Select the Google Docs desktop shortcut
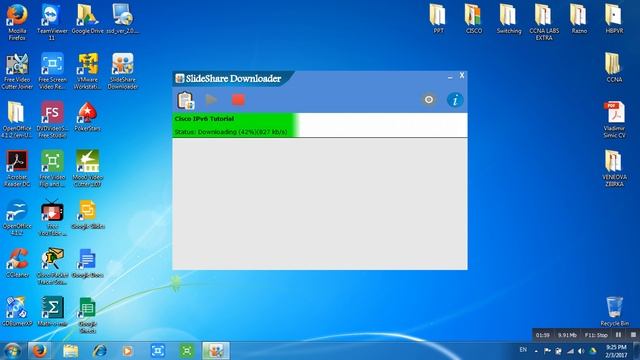The image size is (640, 360). [x=87, y=264]
